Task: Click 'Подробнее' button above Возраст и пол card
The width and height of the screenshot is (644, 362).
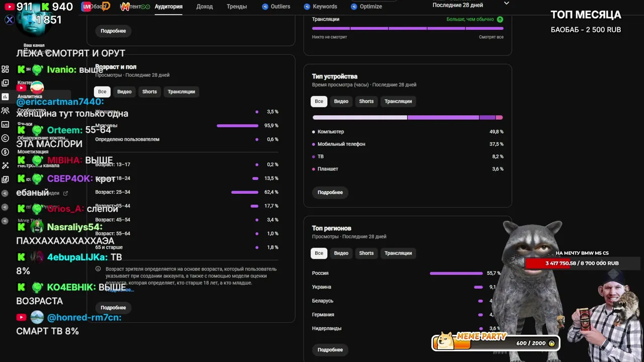Action: (113, 31)
